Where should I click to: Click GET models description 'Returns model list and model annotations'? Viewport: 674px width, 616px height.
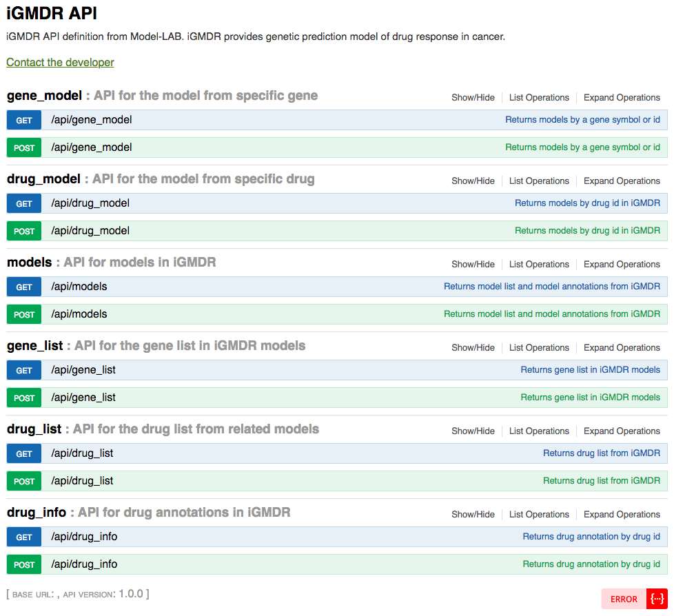[552, 287]
